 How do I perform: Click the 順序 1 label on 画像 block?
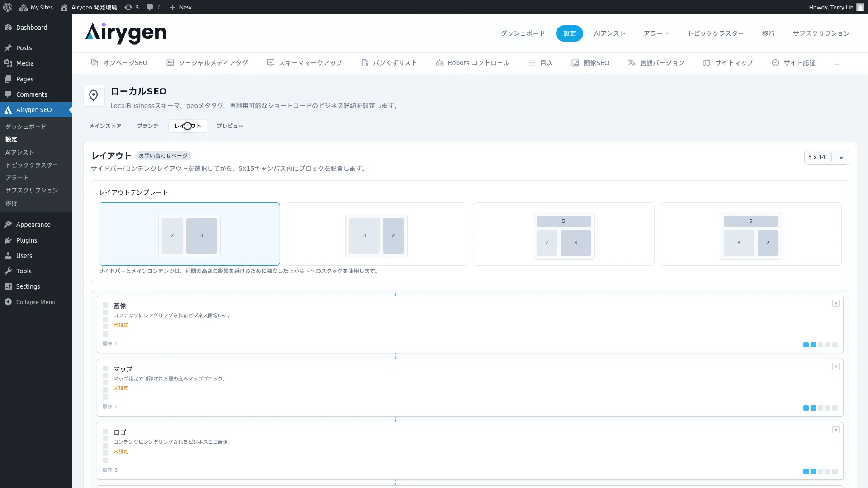coord(110,343)
